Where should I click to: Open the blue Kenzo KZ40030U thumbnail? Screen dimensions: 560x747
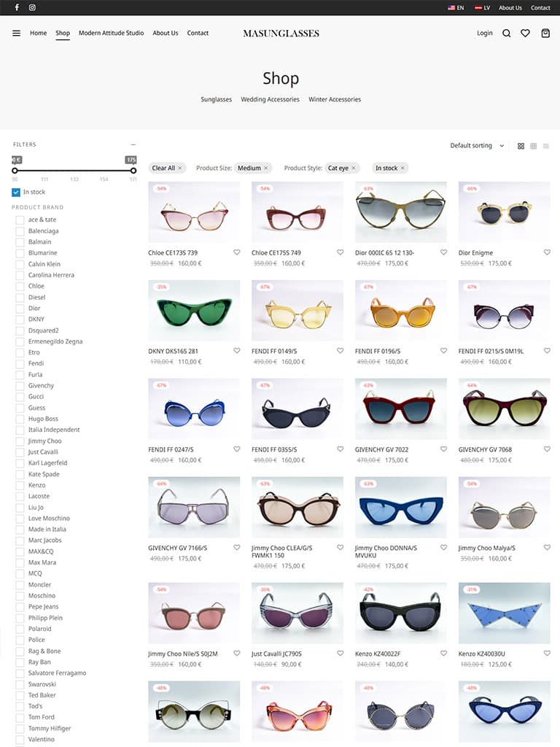point(505,613)
